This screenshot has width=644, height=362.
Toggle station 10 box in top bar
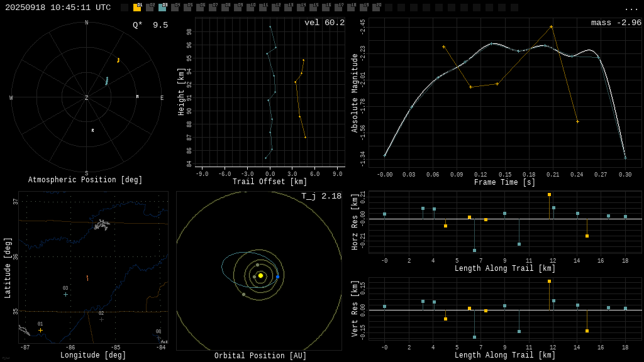click(250, 8)
